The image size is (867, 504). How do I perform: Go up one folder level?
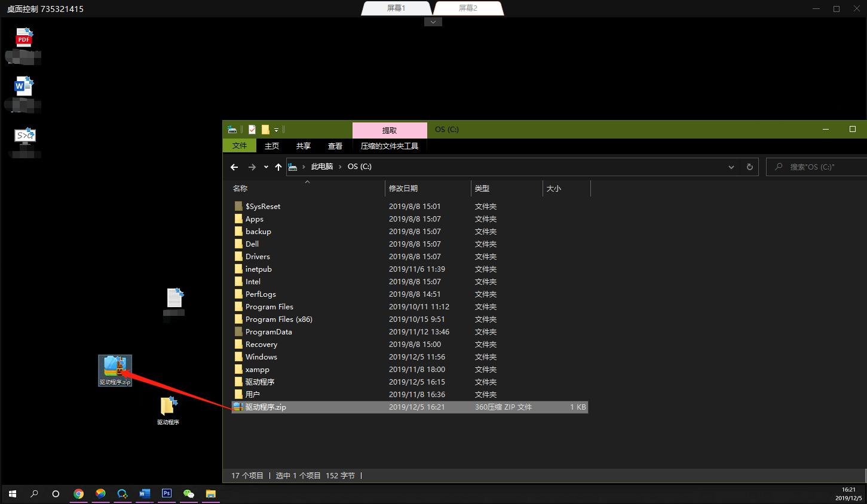[278, 167]
